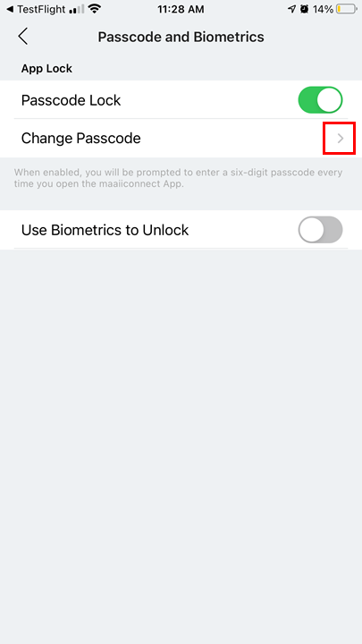The image size is (362, 644).
Task: Tap the alarm clock status icon
Action: [x=304, y=9]
